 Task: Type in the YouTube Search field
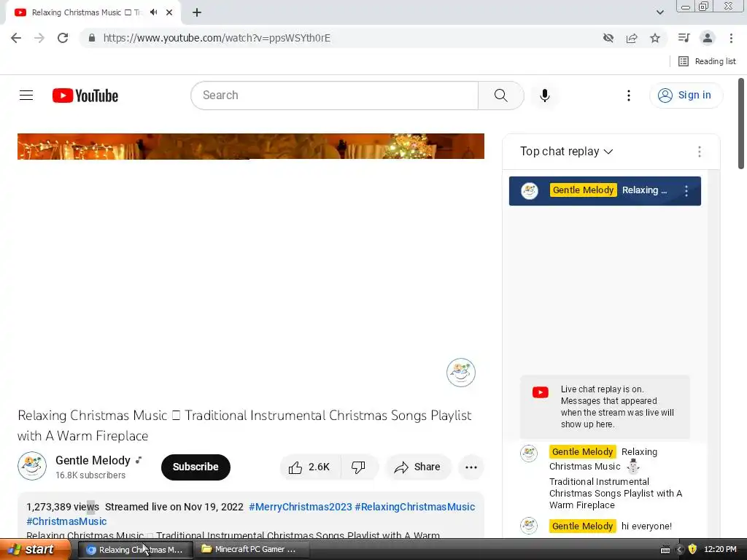334,96
